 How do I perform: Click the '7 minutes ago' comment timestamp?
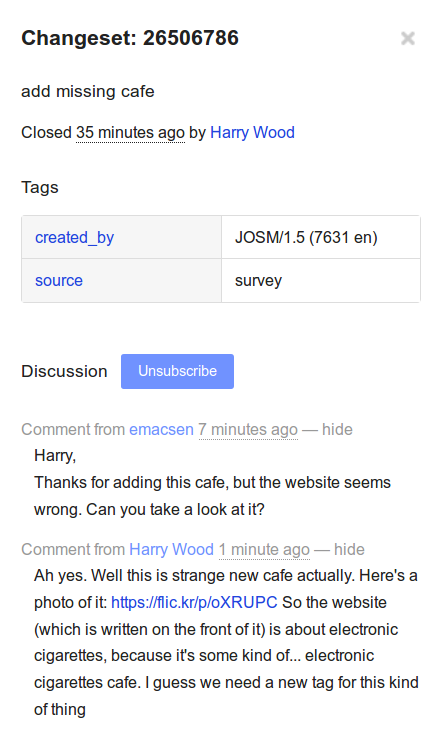248,429
